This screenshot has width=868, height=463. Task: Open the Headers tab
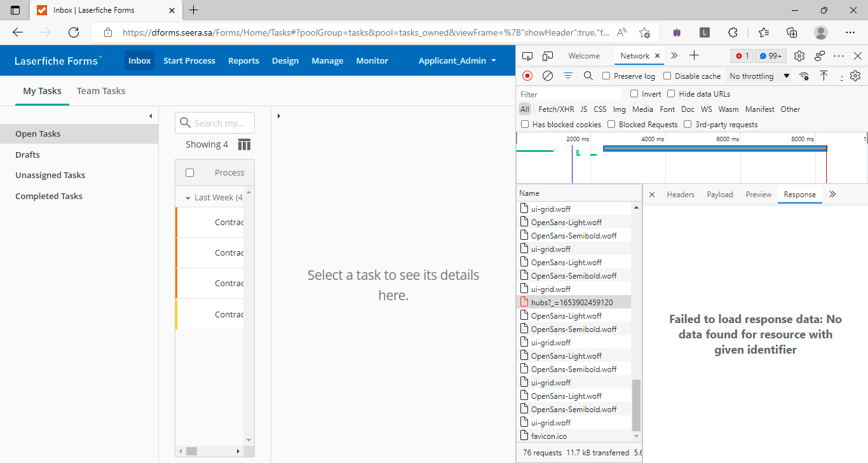point(680,195)
